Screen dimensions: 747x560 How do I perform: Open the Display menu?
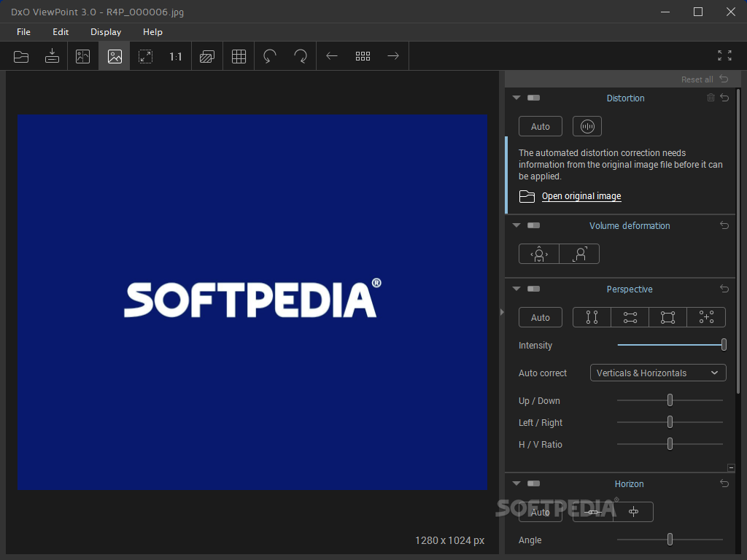coord(106,32)
